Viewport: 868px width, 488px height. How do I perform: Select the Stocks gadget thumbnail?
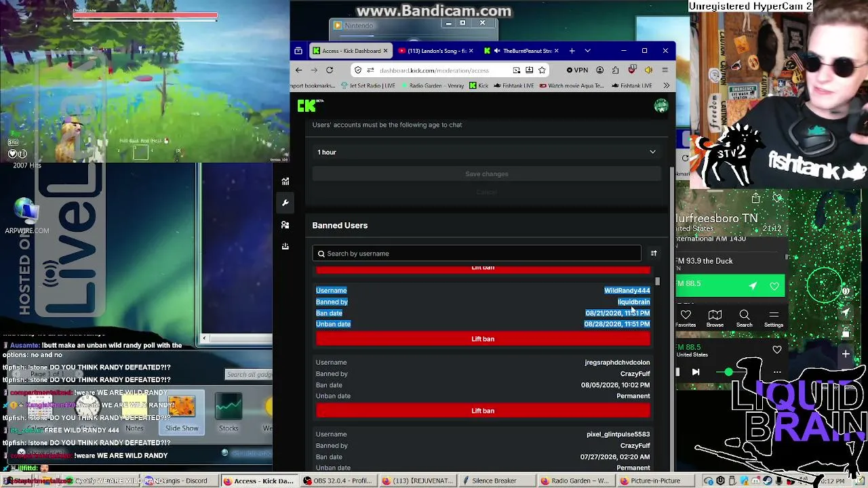(x=229, y=412)
